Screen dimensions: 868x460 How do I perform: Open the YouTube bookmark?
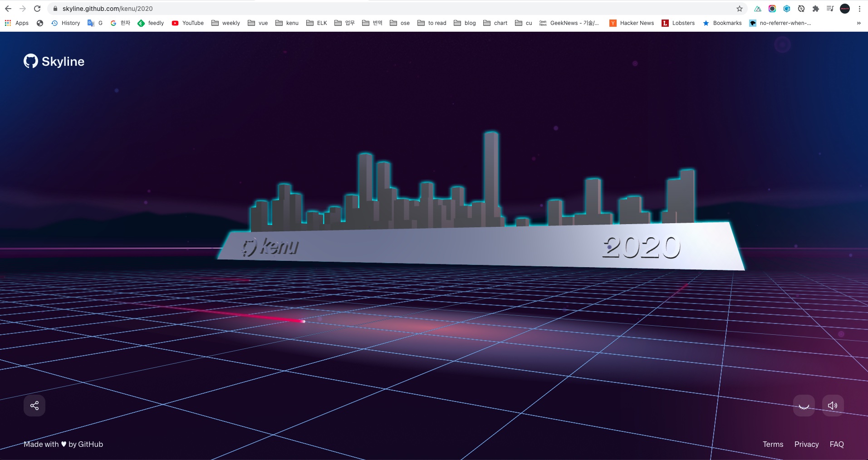tap(188, 23)
